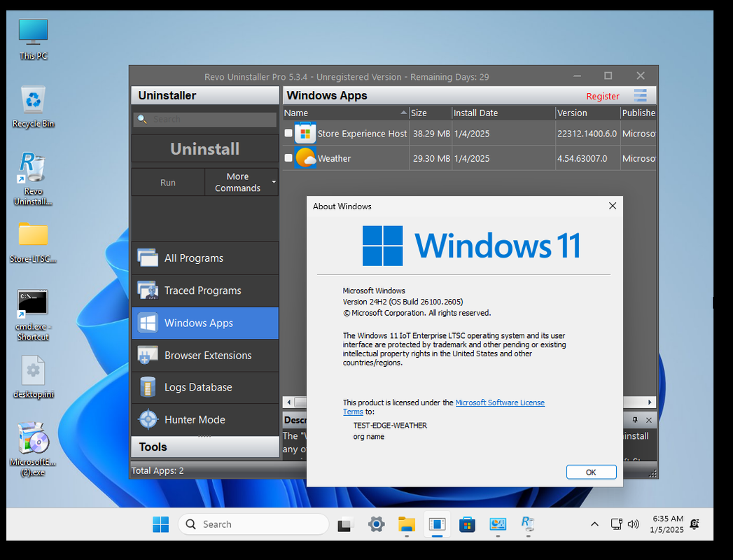The height and width of the screenshot is (560, 733).
Task: Open the volume control in system tray
Action: (x=634, y=524)
